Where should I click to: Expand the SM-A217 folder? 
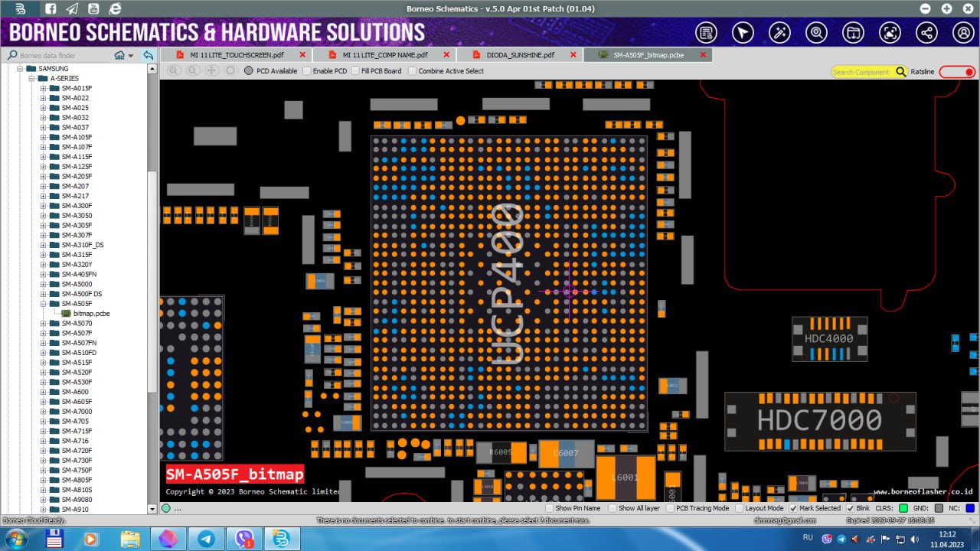44,196
